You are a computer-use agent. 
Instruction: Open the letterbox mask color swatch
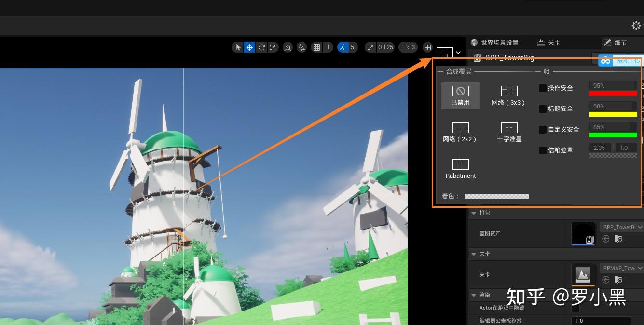tap(613, 156)
